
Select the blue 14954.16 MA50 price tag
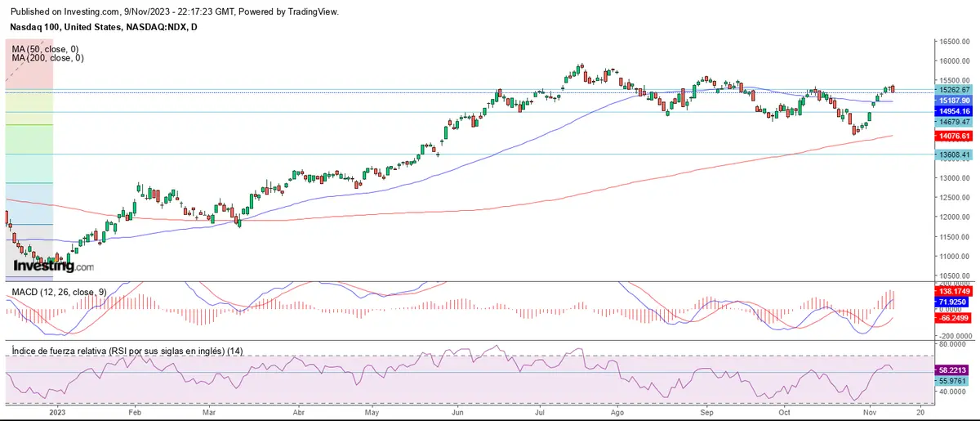click(x=954, y=111)
